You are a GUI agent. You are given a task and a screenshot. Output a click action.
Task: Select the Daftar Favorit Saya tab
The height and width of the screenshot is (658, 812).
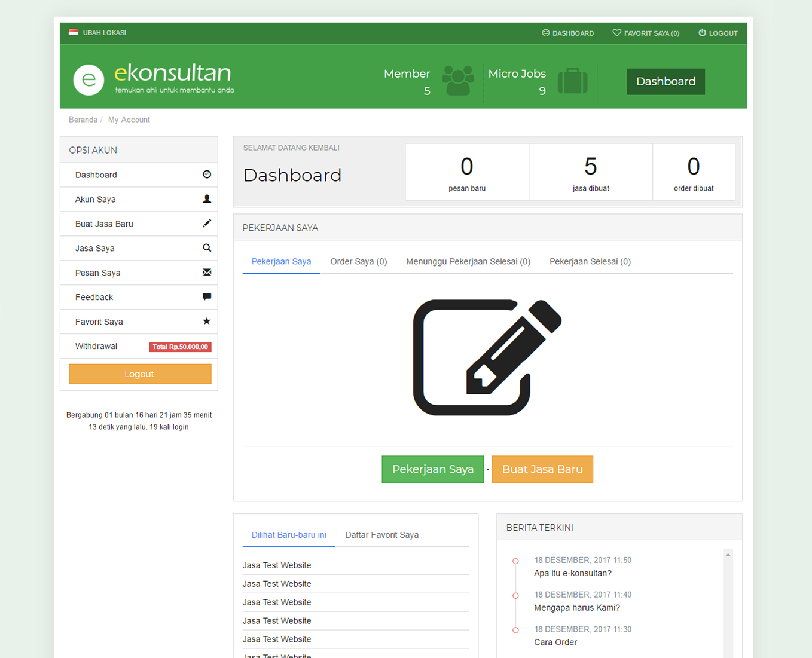381,535
